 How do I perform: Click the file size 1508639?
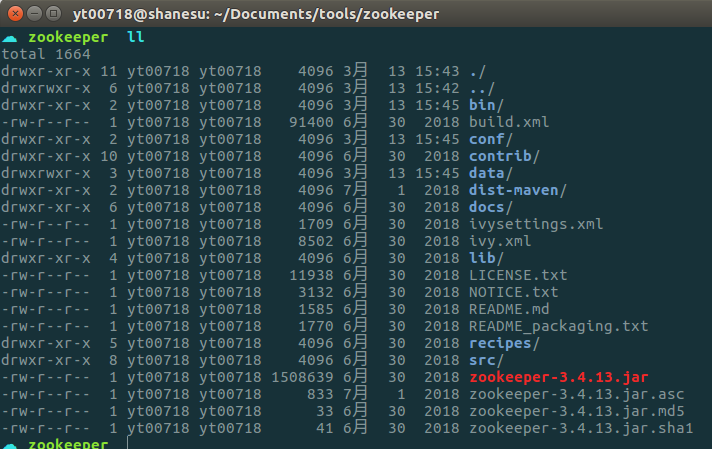coord(302,377)
